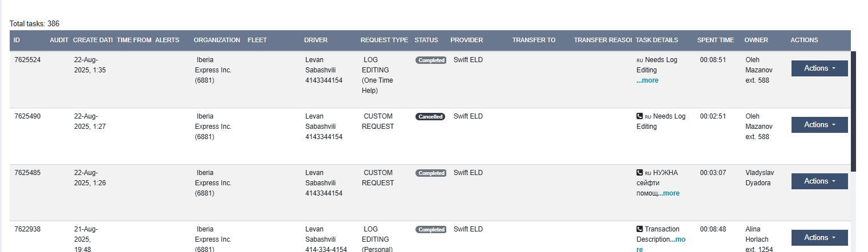Open Actions dropdown for task 7625524
Viewport: 868px width, 252px height.
click(x=819, y=68)
